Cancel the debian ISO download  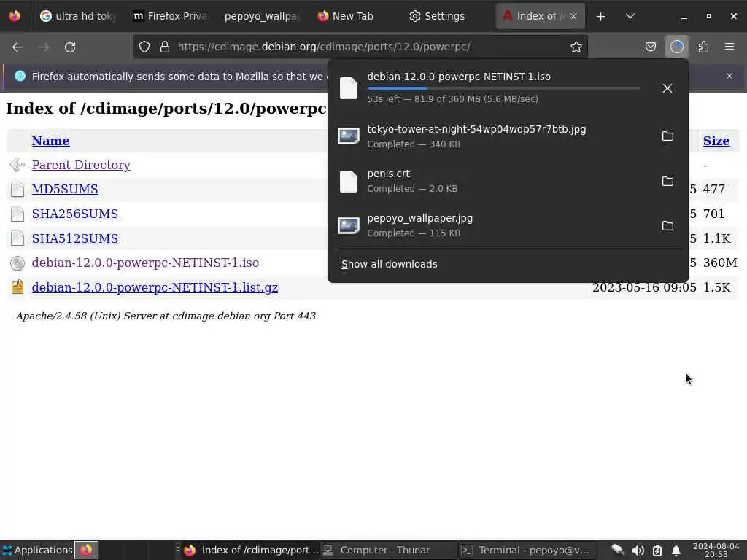[667, 88]
